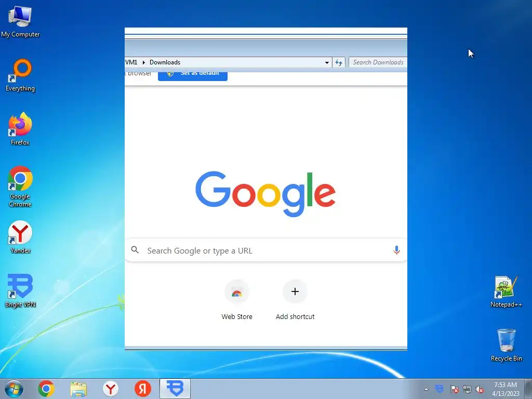Open red Yandex taskbar icon
The height and width of the screenshot is (399, 532).
[x=143, y=389]
